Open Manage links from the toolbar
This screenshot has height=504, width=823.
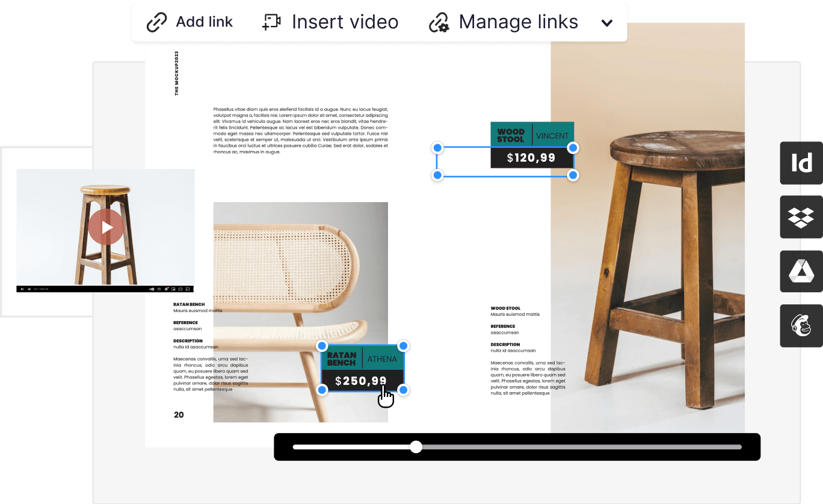[x=518, y=22]
